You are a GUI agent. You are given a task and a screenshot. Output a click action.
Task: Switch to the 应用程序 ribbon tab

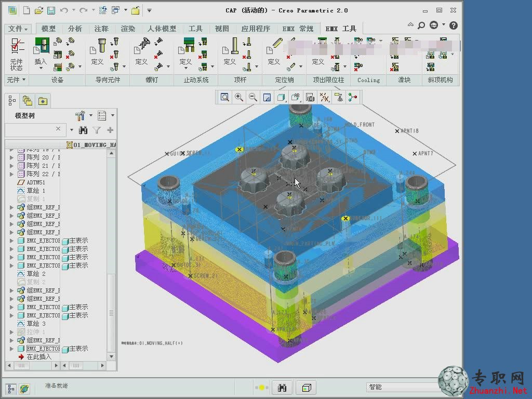pyautogui.click(x=256, y=29)
